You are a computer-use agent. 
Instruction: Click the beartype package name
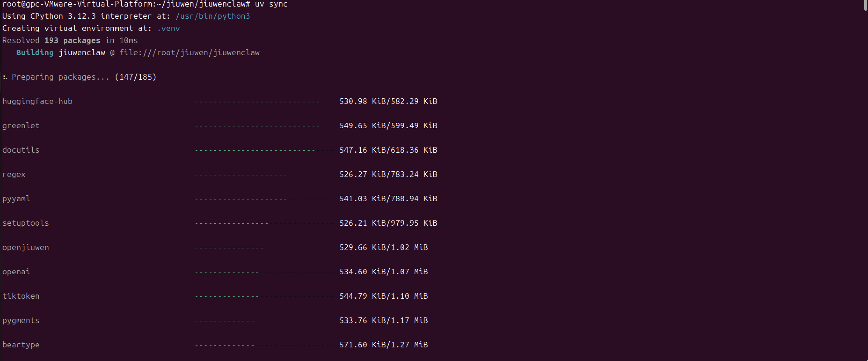tap(21, 345)
